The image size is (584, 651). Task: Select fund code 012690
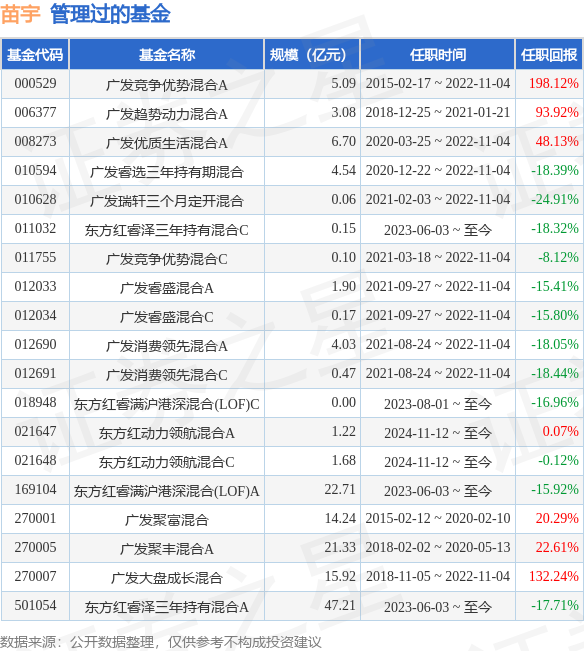(x=35, y=345)
